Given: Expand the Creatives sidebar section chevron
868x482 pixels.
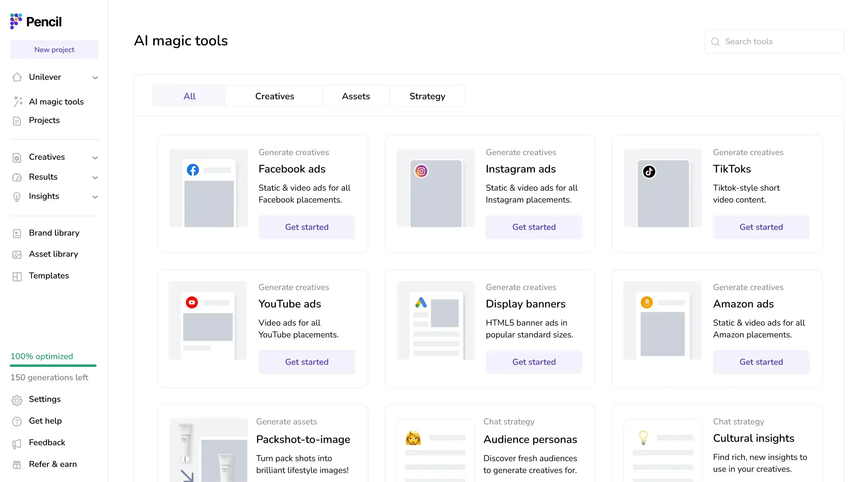Looking at the screenshot, I should (x=95, y=158).
